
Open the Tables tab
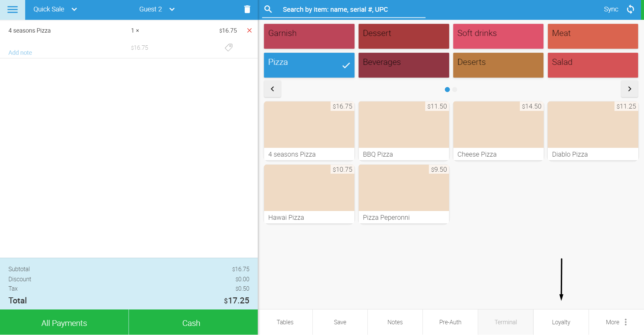tap(285, 322)
